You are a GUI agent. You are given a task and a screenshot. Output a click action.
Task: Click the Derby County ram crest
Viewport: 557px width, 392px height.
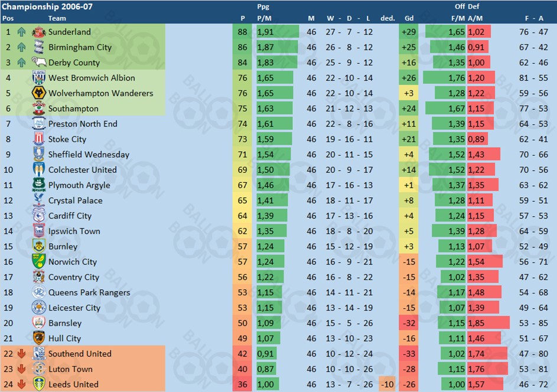(39, 62)
